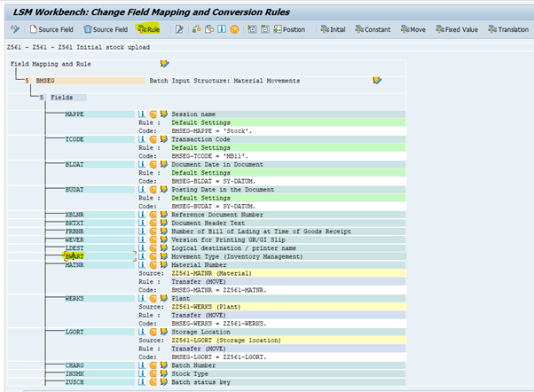Click edit icon at end of BMSEG row
The width and height of the screenshot is (534, 392).
coord(377,81)
